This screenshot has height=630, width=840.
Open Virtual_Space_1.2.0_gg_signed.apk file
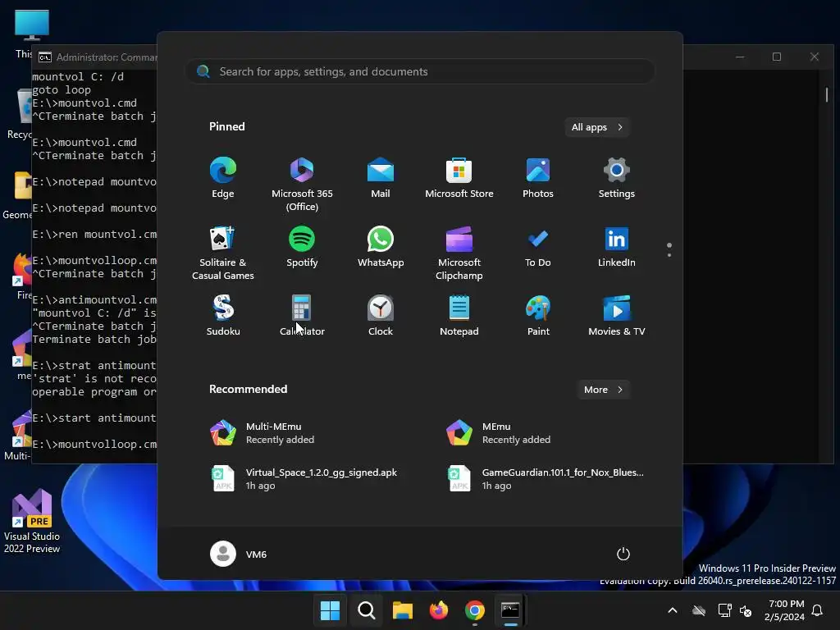304,478
